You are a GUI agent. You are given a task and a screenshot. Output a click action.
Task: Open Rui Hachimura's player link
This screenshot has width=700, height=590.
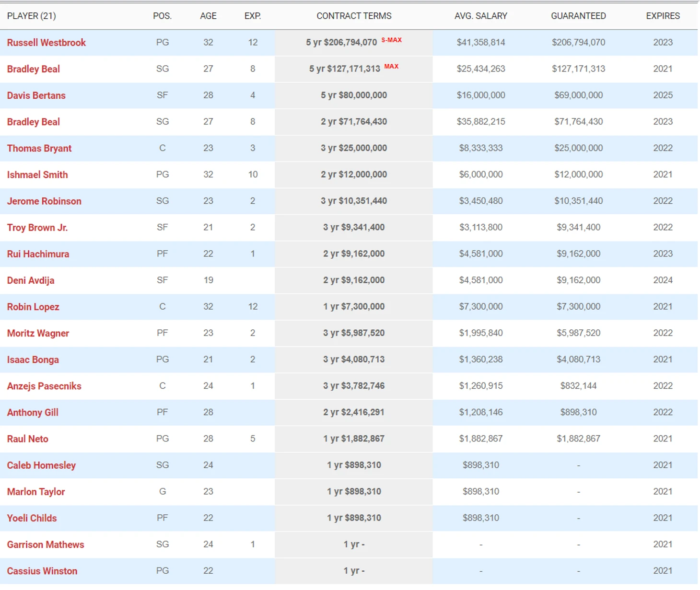coord(38,254)
